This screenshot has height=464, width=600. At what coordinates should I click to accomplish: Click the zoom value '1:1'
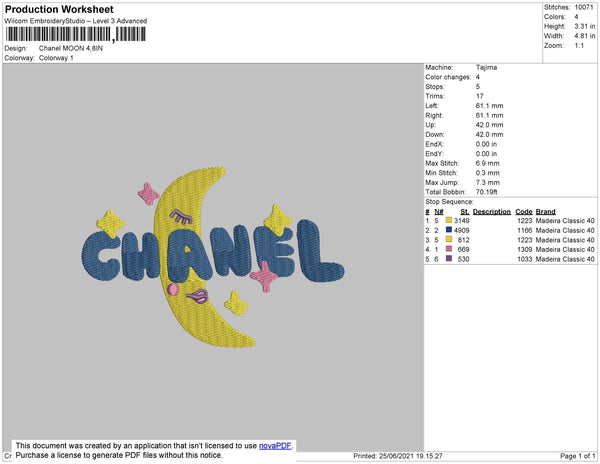(579, 46)
